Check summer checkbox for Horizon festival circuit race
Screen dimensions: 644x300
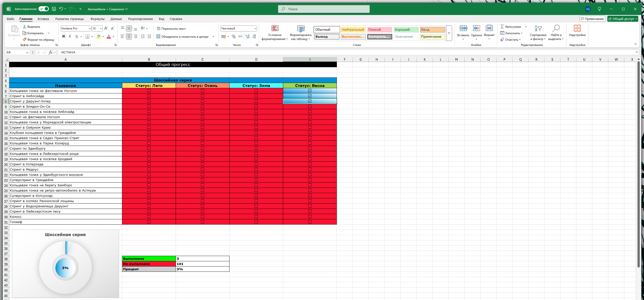point(149,91)
